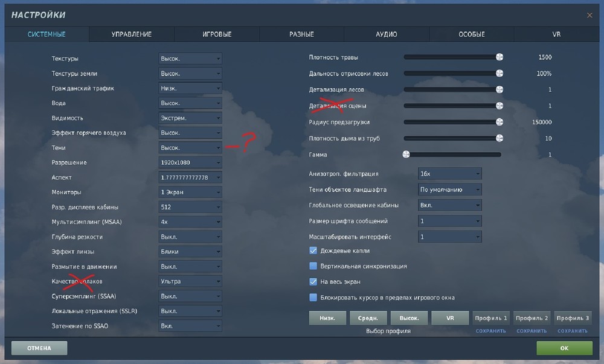Open the Локальные отражения (SSLR) dropdown
Screen dimensions: 604x364
(x=190, y=311)
